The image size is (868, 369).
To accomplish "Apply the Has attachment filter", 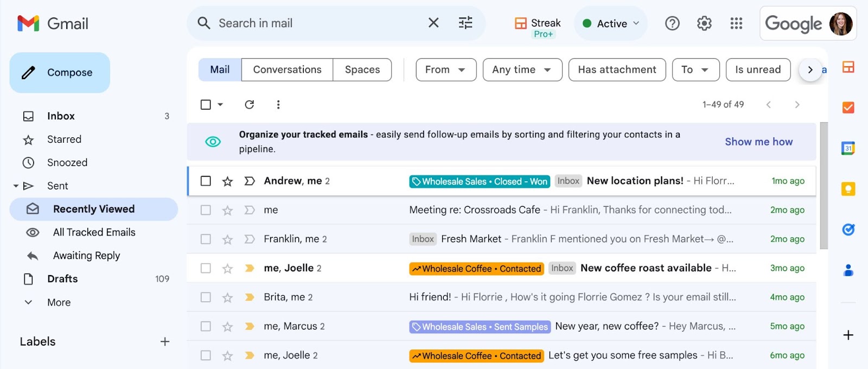I will (617, 69).
